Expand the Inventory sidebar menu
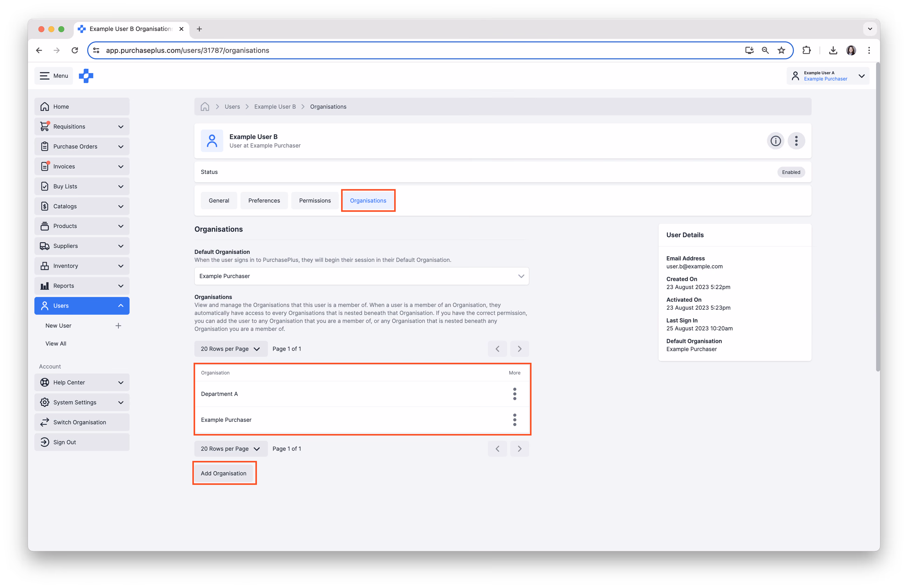Image resolution: width=908 pixels, height=588 pixels. pos(82,266)
